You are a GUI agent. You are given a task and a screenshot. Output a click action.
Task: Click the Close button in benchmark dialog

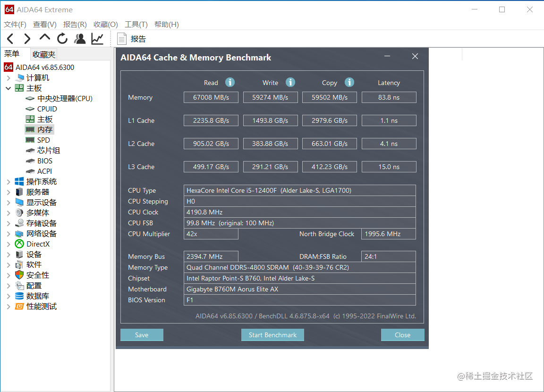click(x=402, y=335)
